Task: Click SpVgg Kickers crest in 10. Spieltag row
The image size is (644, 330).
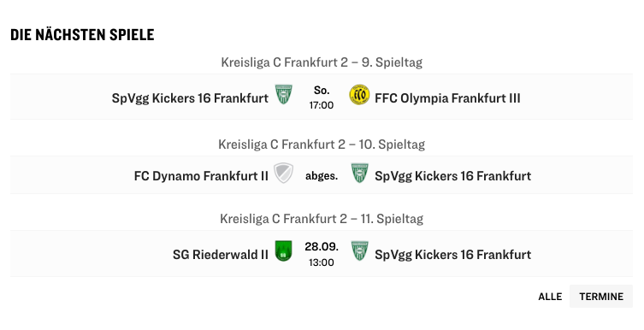Action: (x=359, y=173)
